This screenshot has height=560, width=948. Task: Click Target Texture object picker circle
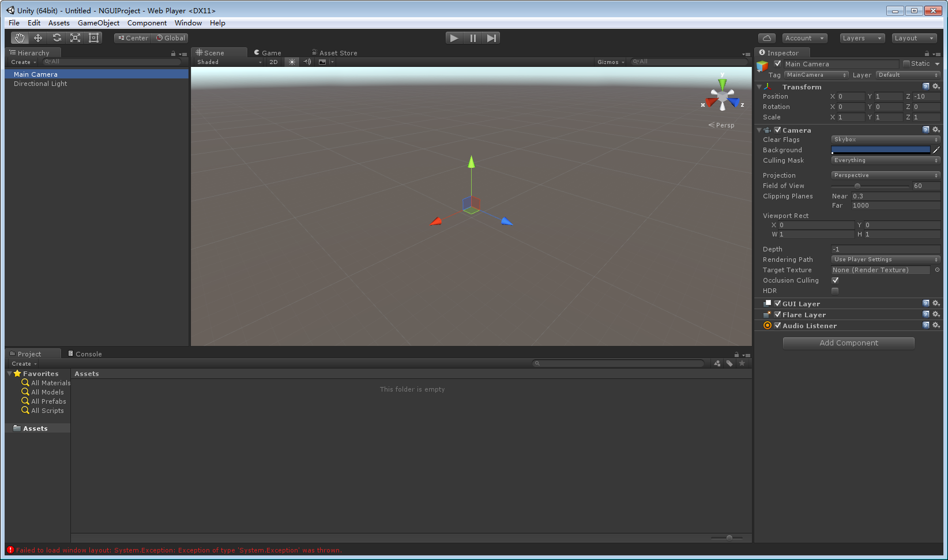(937, 270)
